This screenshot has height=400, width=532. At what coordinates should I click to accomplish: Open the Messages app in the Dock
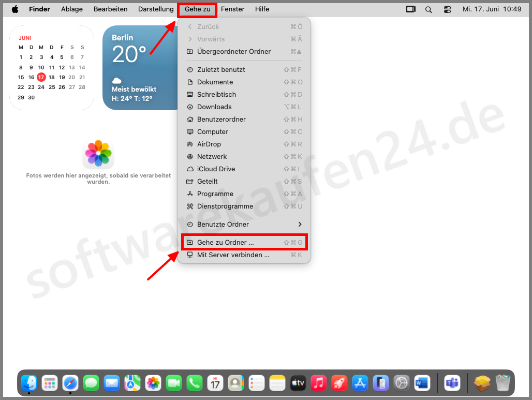(x=91, y=383)
